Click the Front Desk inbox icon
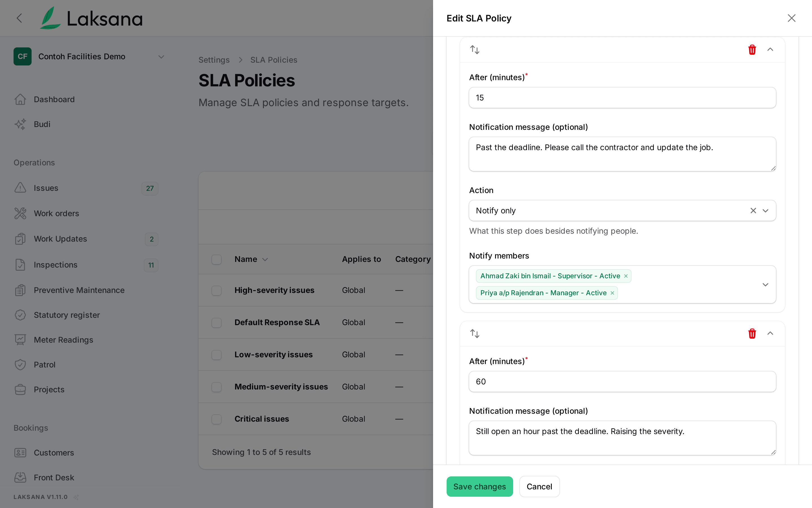812x508 pixels. 20,478
